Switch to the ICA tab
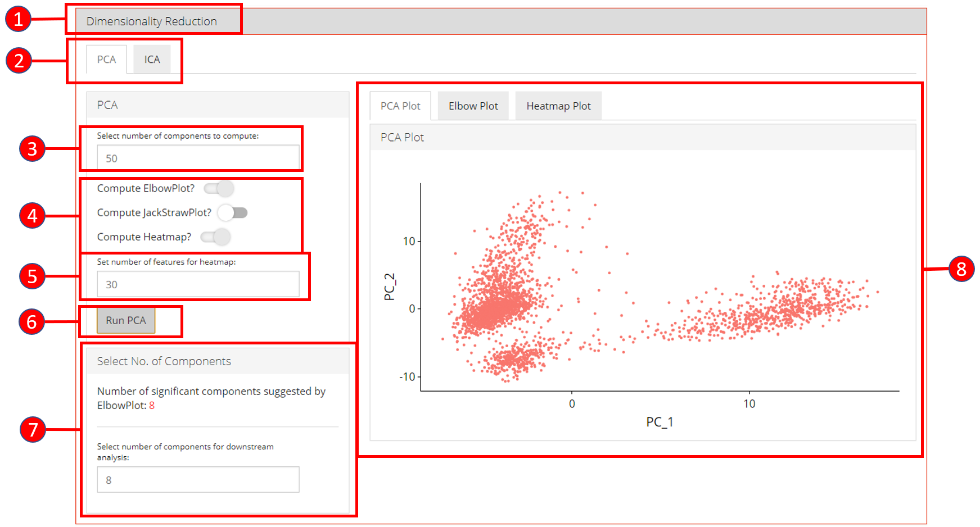 [x=152, y=60]
